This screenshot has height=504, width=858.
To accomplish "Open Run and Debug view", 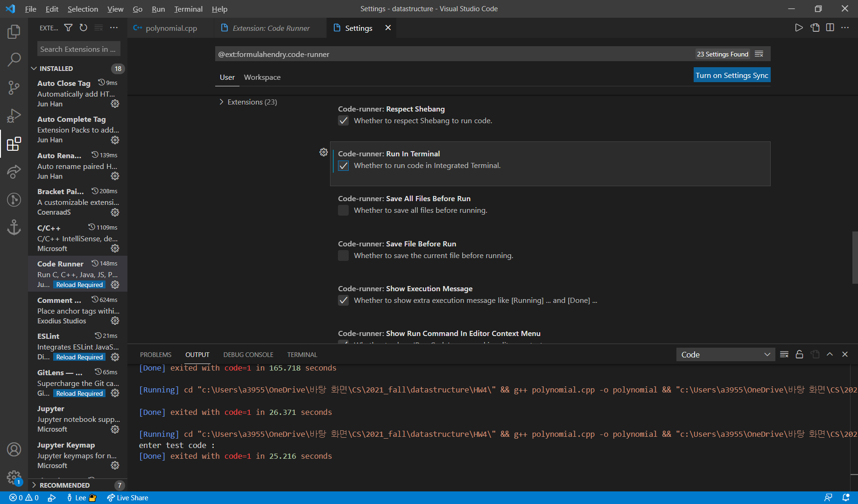I will [14, 116].
